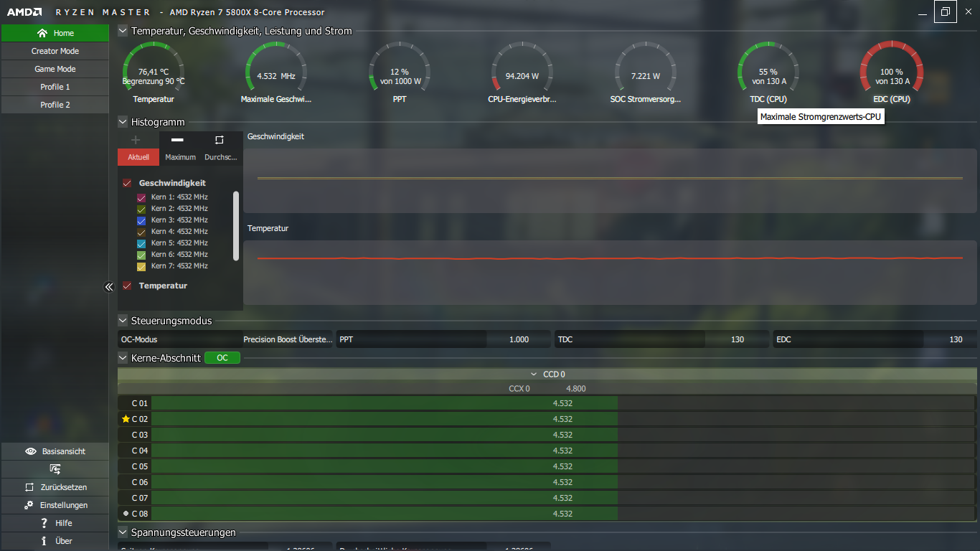Open Einstellungen with gears icon
The width and height of the screenshot is (980, 551).
click(55, 505)
